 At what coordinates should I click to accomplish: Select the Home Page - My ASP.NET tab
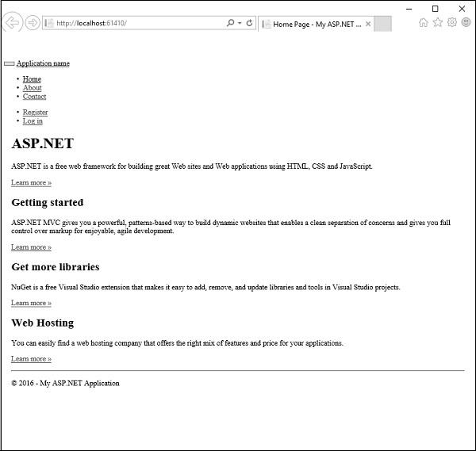click(x=316, y=24)
